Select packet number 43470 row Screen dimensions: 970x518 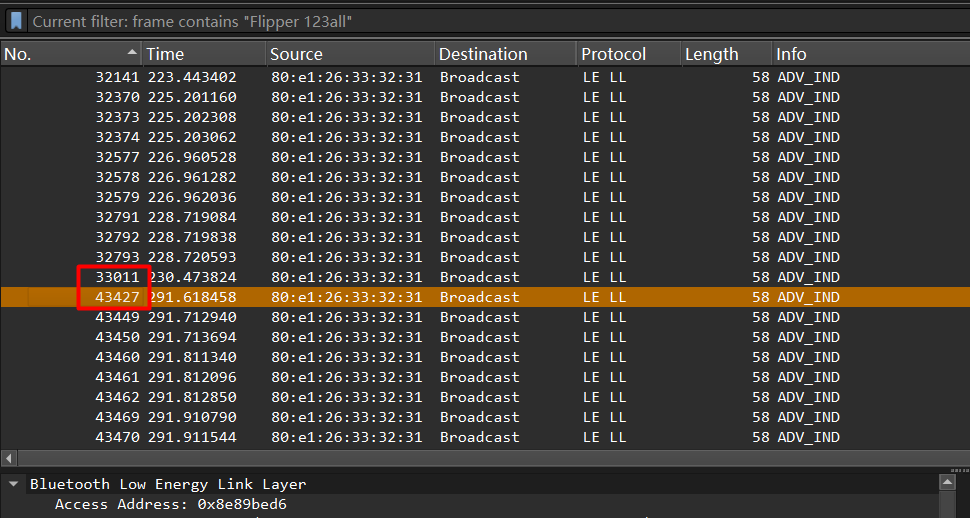[x=117, y=437]
